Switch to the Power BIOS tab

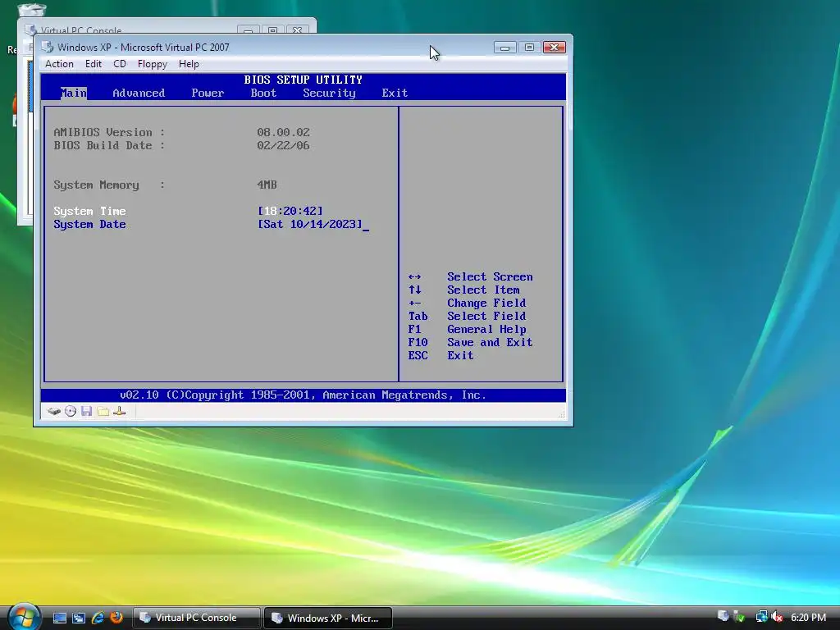(x=208, y=94)
